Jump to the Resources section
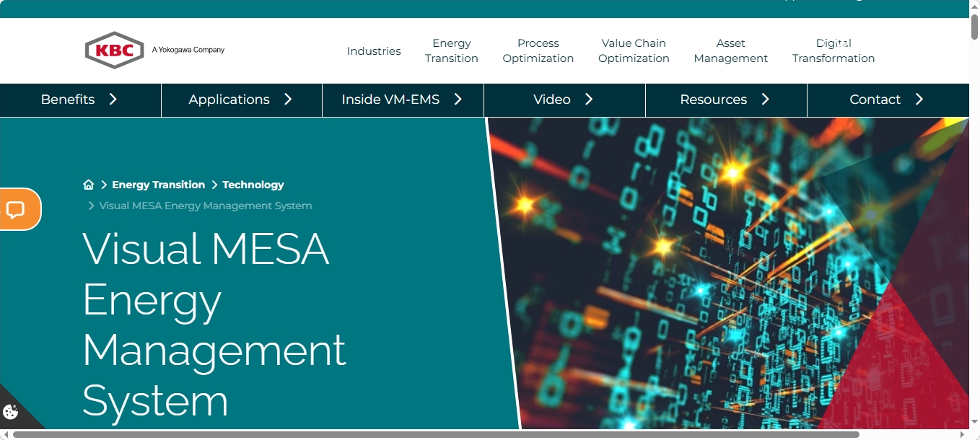The height and width of the screenshot is (440, 980). 726,100
